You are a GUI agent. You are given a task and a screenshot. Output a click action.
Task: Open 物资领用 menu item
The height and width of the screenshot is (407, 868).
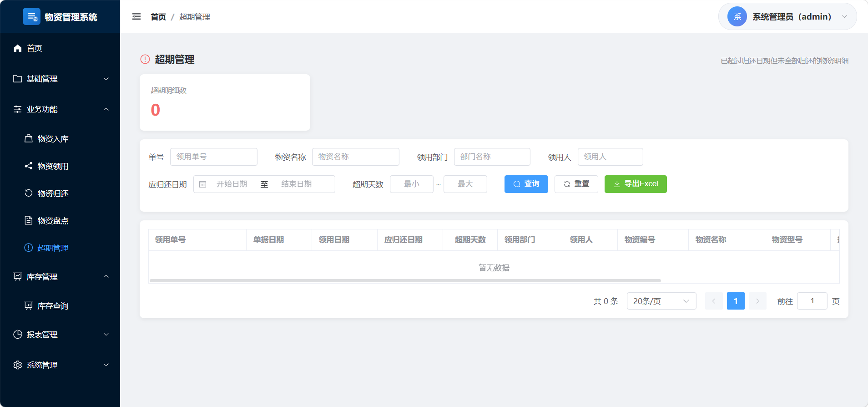pos(60,166)
